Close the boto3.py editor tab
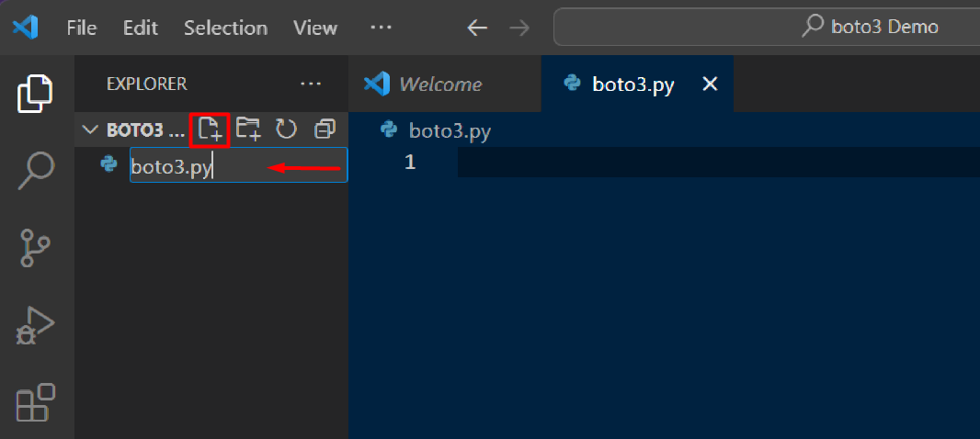Viewport: 980px width, 439px height. pos(710,84)
